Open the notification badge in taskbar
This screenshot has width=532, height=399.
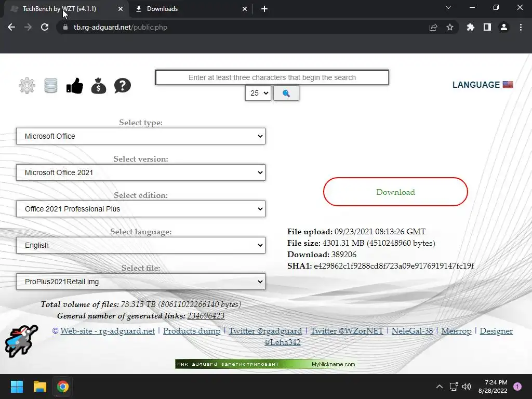point(517,387)
